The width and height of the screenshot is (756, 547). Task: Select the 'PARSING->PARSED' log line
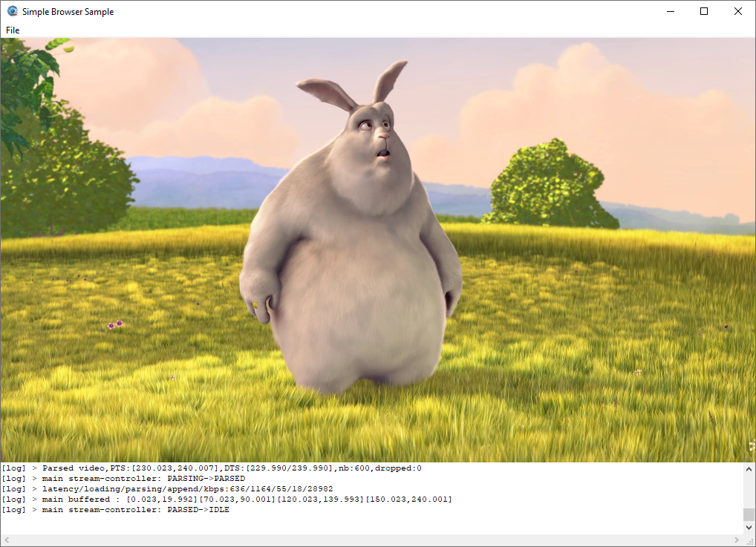[x=123, y=479]
